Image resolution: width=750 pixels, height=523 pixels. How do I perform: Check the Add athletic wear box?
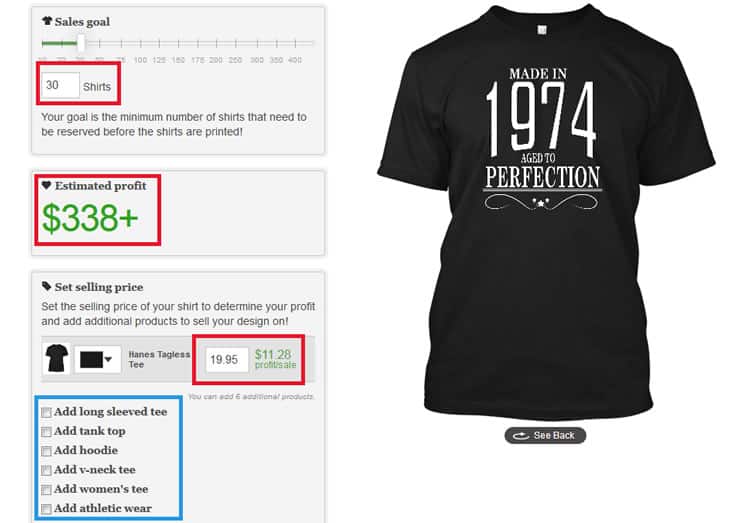(x=46, y=509)
